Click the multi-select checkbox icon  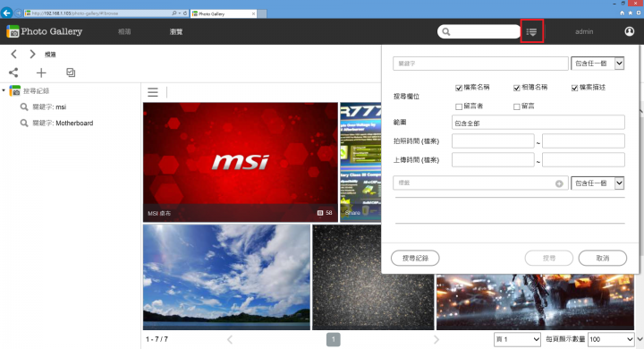point(71,72)
